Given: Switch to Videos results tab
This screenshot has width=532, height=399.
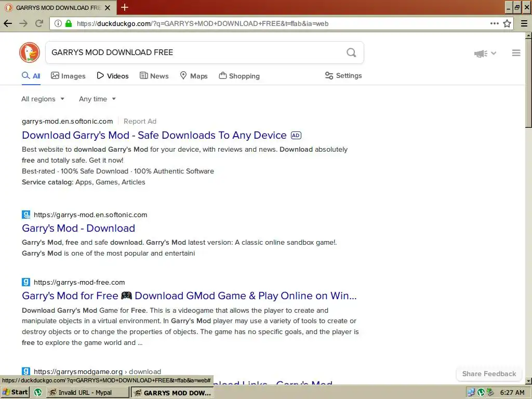Looking at the screenshot, I should pyautogui.click(x=113, y=76).
